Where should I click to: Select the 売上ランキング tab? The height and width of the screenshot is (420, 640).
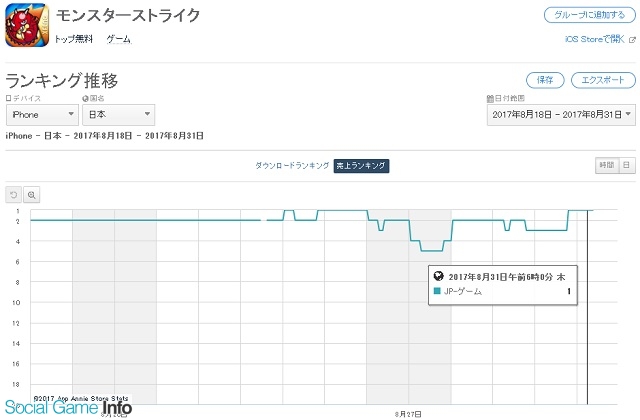coord(361,165)
